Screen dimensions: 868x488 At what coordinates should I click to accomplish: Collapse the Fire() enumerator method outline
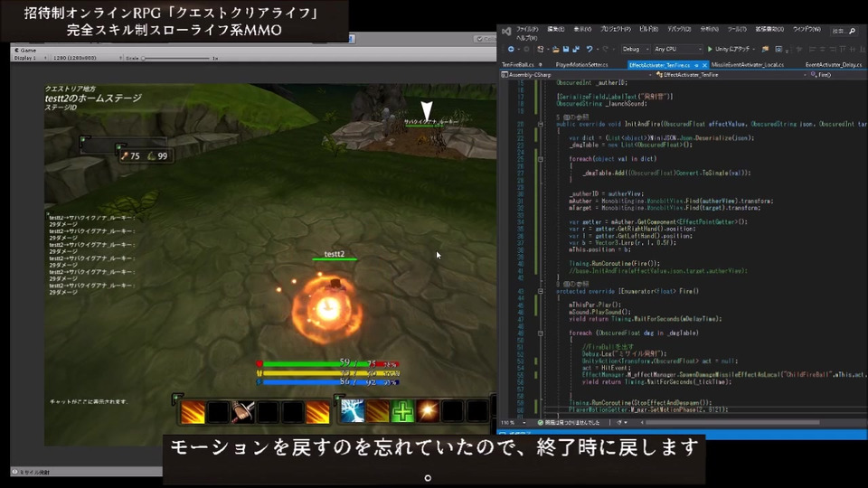(541, 291)
